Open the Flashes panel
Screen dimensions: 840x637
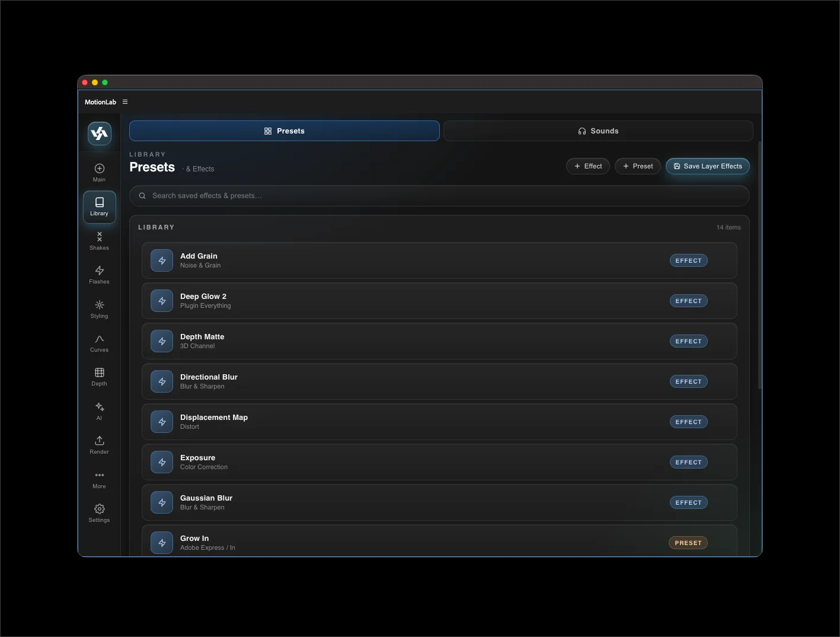tap(100, 275)
